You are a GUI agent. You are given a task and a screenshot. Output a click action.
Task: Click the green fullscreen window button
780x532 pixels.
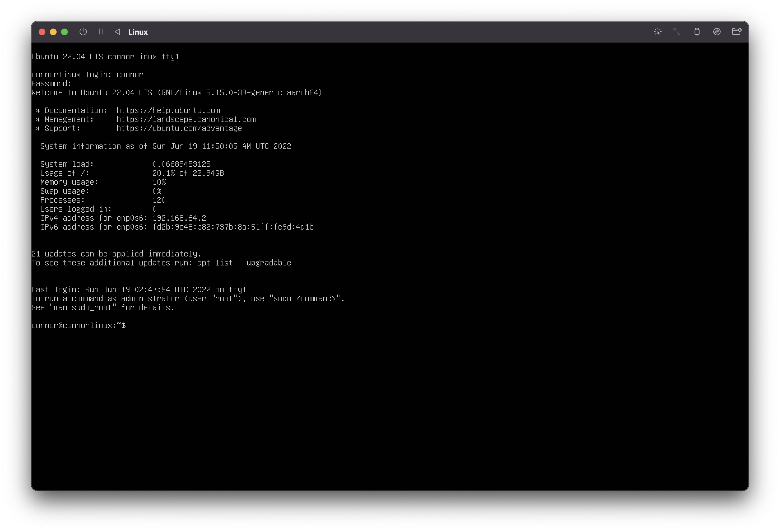click(x=64, y=32)
